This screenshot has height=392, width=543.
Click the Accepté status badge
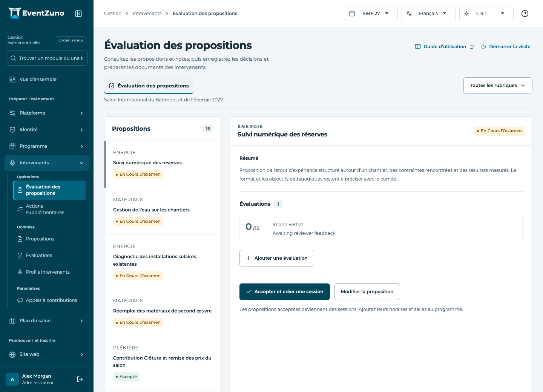(126, 377)
